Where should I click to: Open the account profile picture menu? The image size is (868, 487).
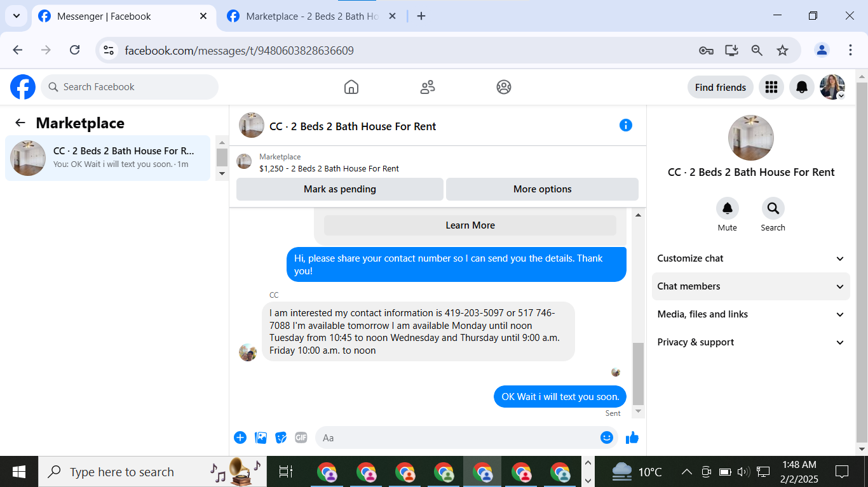click(832, 87)
